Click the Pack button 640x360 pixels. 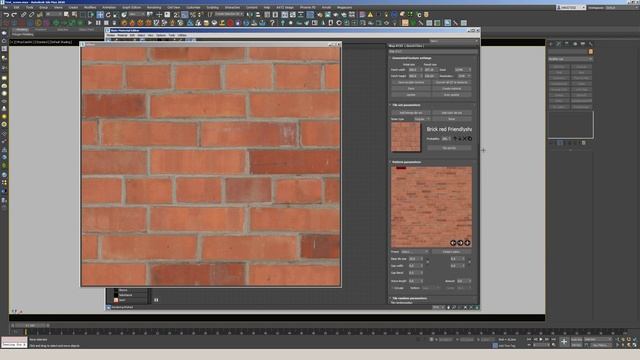(x=411, y=89)
